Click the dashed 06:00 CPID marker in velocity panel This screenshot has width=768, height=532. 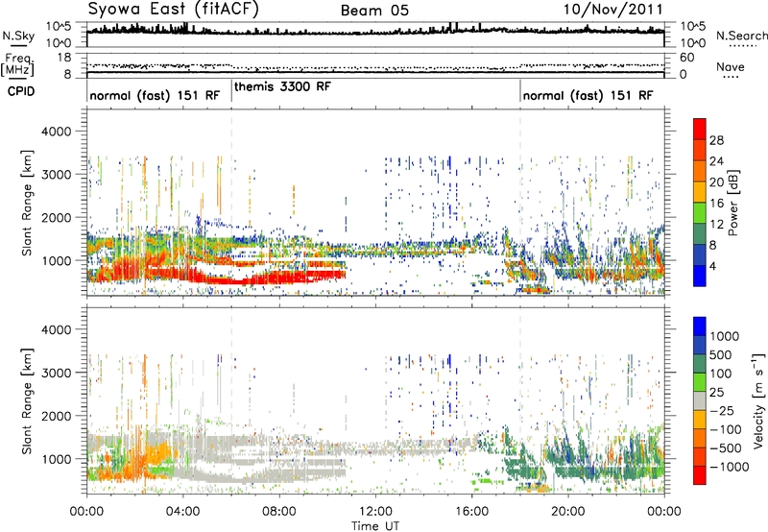tap(231, 400)
